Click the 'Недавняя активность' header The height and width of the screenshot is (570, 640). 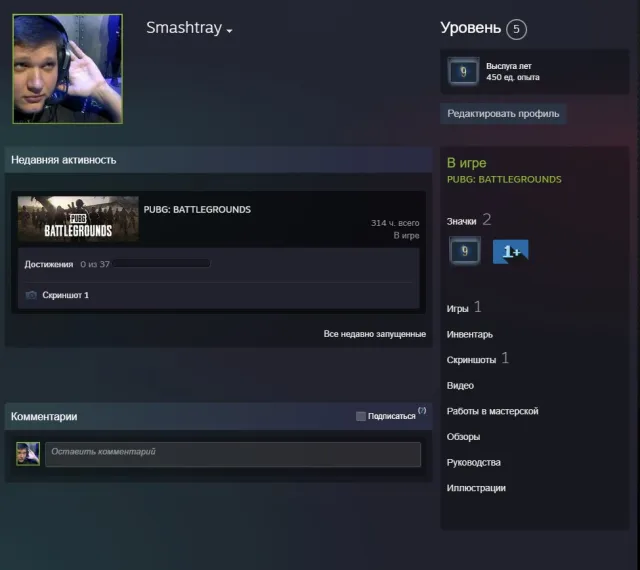pos(63,160)
